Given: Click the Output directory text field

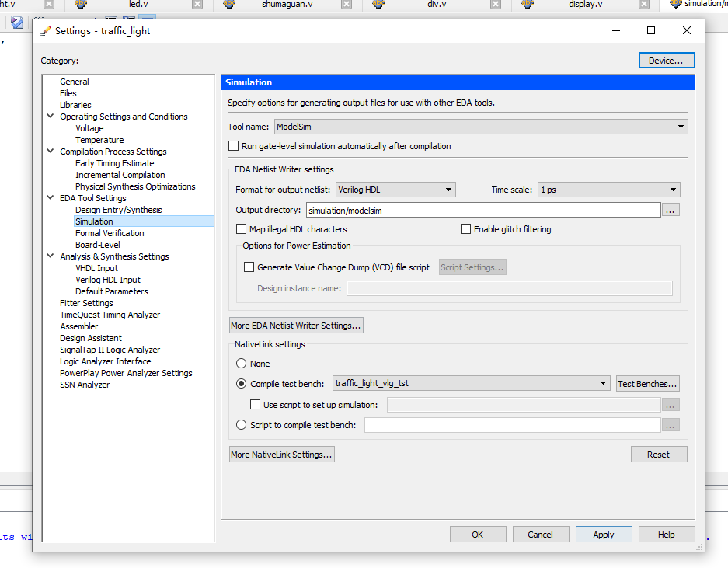Looking at the screenshot, I should [483, 211].
